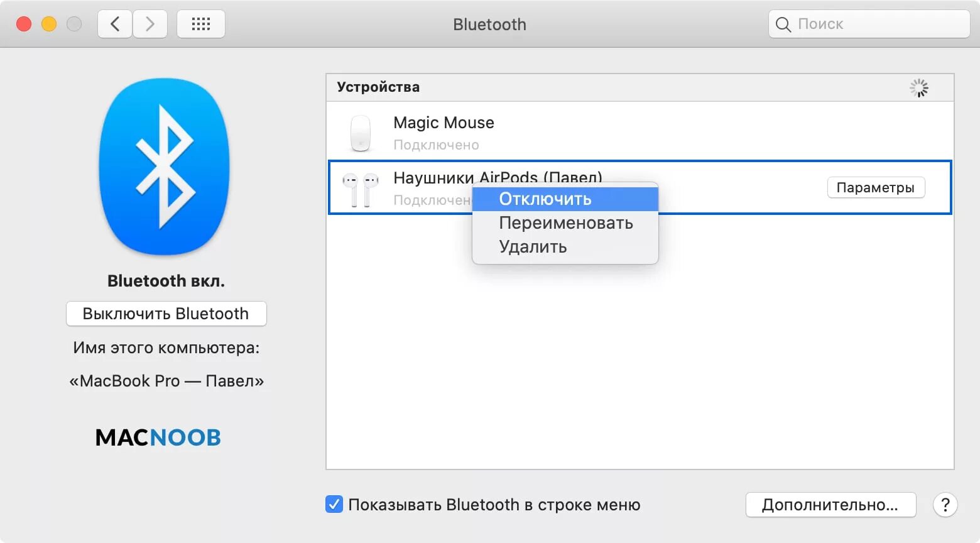
Task: Click the forward navigation arrow
Action: point(150,23)
